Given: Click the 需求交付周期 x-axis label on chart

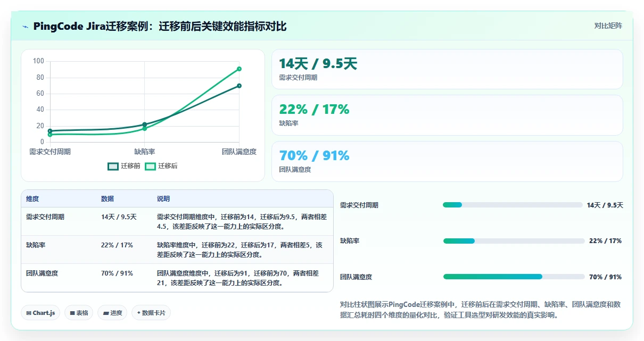Looking at the screenshot, I should (x=50, y=152).
